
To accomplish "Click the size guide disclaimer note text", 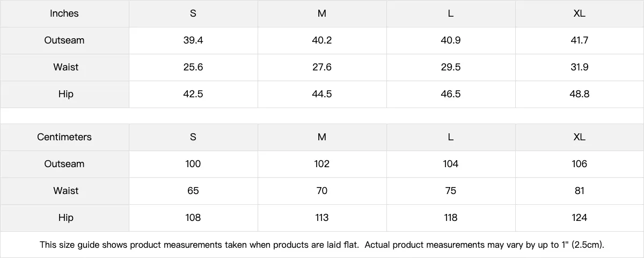I will (x=322, y=245).
